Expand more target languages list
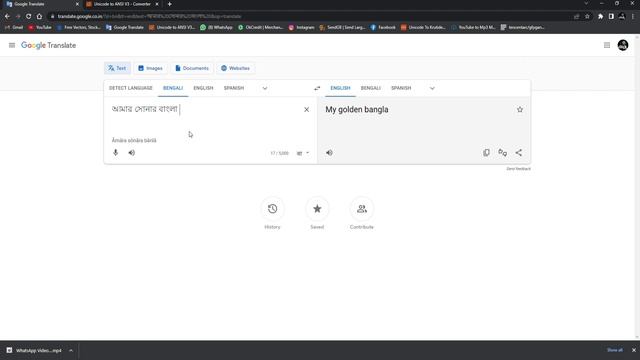 [x=432, y=88]
